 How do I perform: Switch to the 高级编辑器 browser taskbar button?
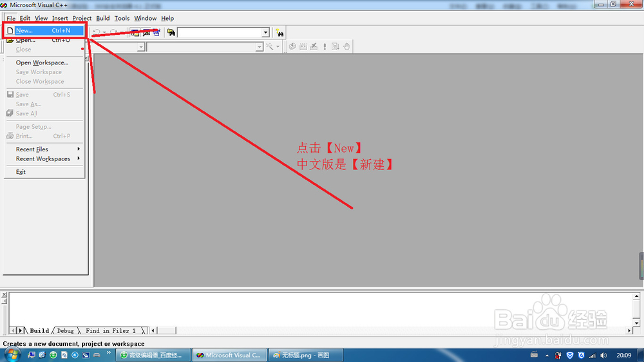click(153, 356)
